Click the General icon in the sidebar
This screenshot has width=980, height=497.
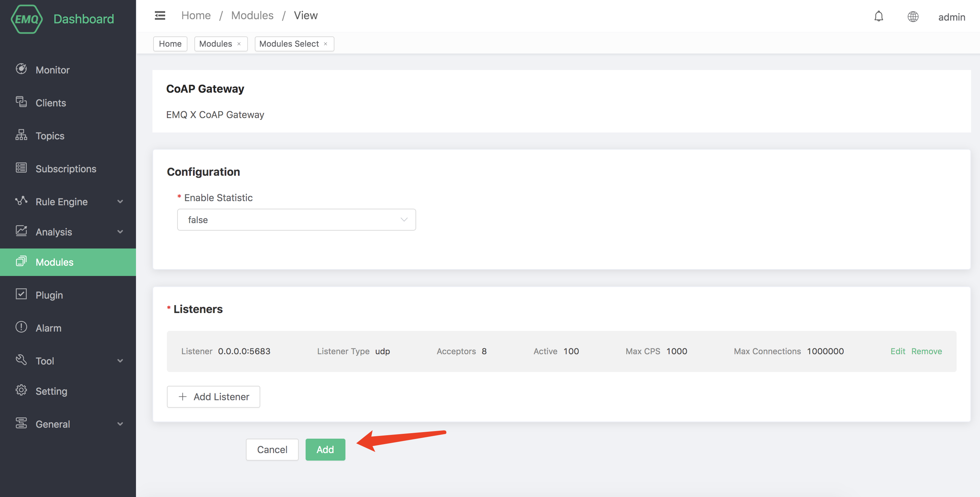click(x=21, y=423)
